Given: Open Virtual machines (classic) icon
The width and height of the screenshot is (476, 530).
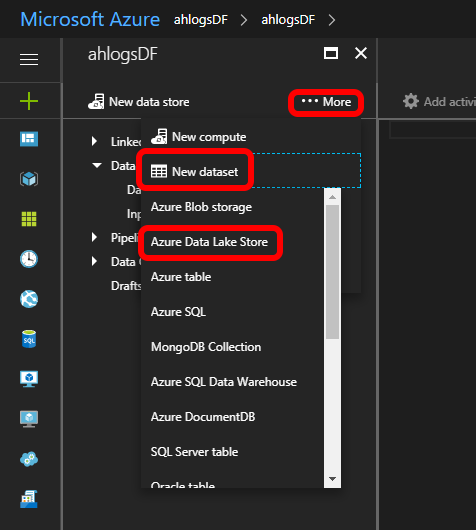Looking at the screenshot, I should [29, 419].
